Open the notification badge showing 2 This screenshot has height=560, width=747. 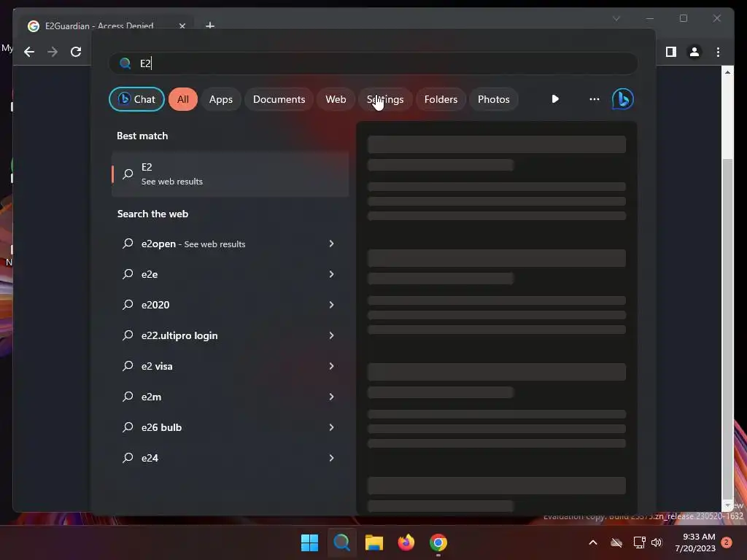(x=726, y=542)
